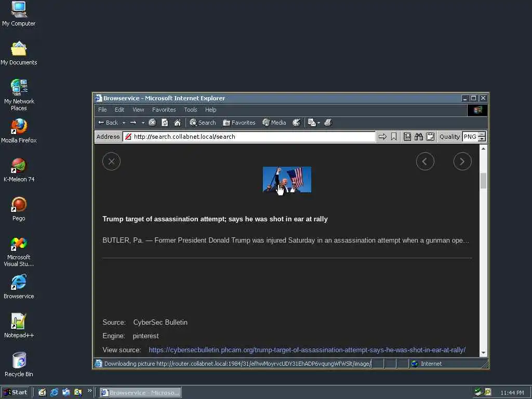Open the View menu
532x399 pixels.
click(138, 110)
